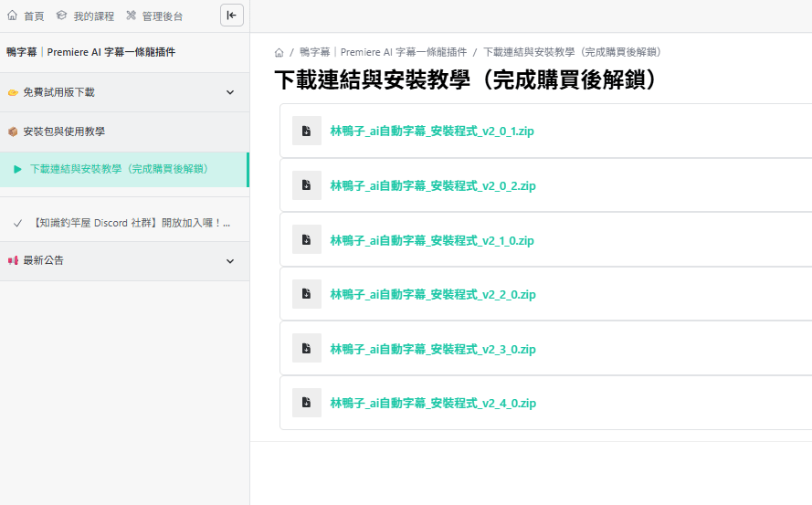Click the play triangle icon of active lesson
This screenshot has width=812, height=505.
click(17, 169)
